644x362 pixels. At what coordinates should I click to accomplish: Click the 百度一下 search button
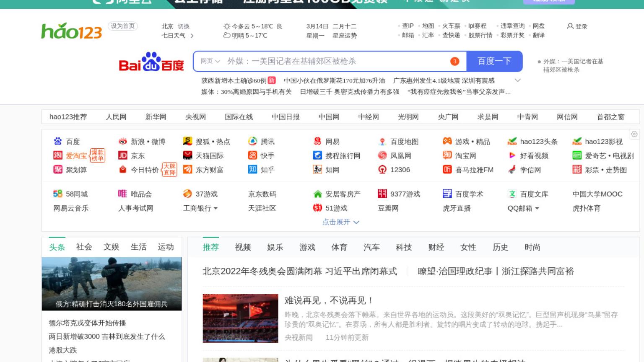[x=494, y=61]
